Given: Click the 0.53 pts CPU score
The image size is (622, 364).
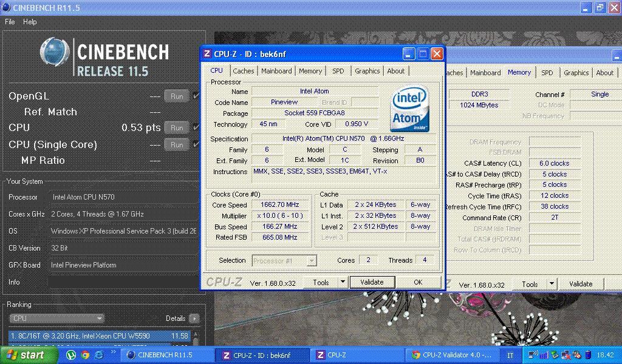Looking at the screenshot, I should pos(141,127).
